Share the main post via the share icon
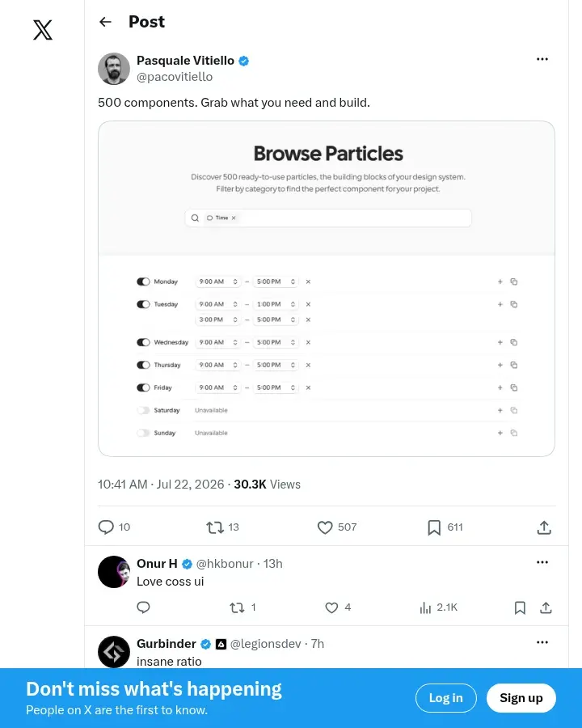Image resolution: width=582 pixels, height=728 pixels. (544, 527)
